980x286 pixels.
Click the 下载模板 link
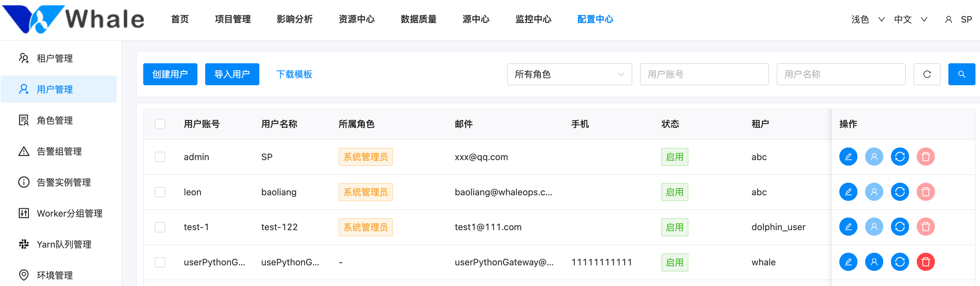click(294, 74)
